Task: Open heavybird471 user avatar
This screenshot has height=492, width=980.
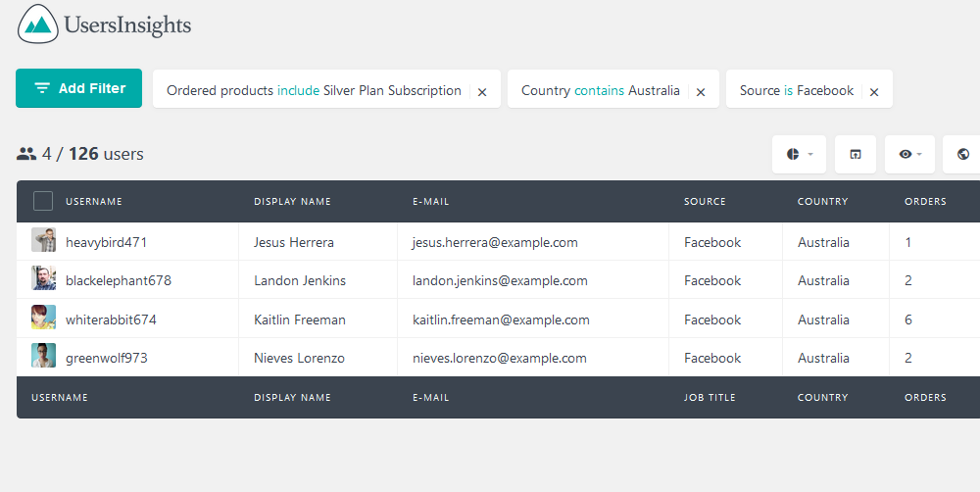Action: (x=44, y=240)
